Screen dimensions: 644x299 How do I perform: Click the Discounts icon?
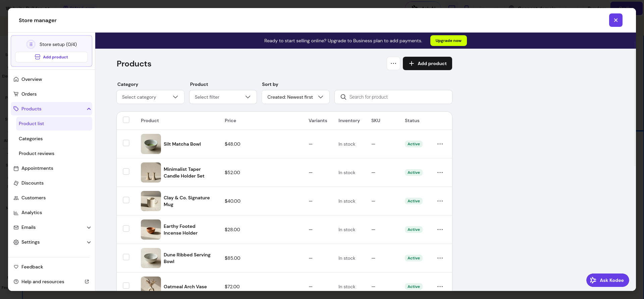tap(16, 183)
